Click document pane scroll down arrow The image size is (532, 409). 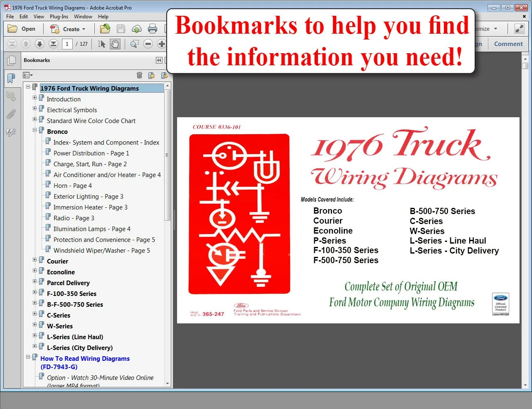coord(525,385)
